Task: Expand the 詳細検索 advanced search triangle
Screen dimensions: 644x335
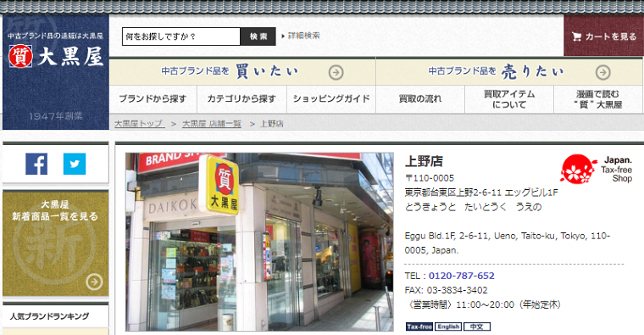Action: click(283, 36)
